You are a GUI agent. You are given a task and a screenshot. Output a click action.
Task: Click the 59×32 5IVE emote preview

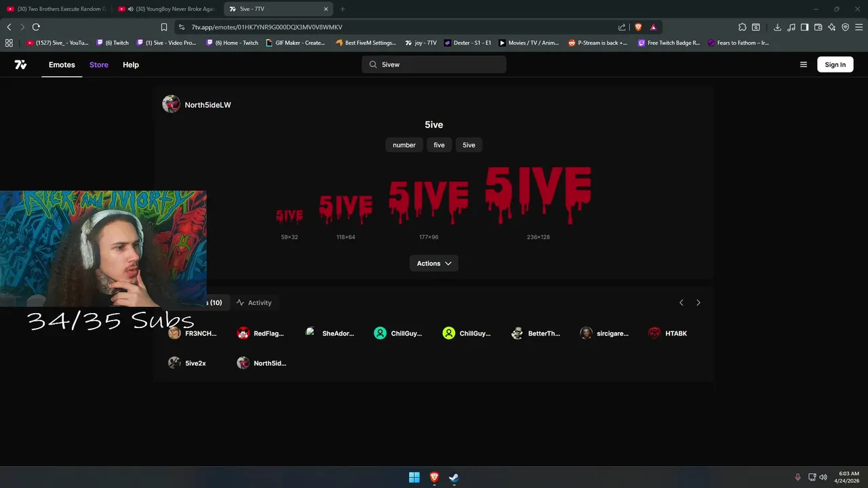[290, 216]
